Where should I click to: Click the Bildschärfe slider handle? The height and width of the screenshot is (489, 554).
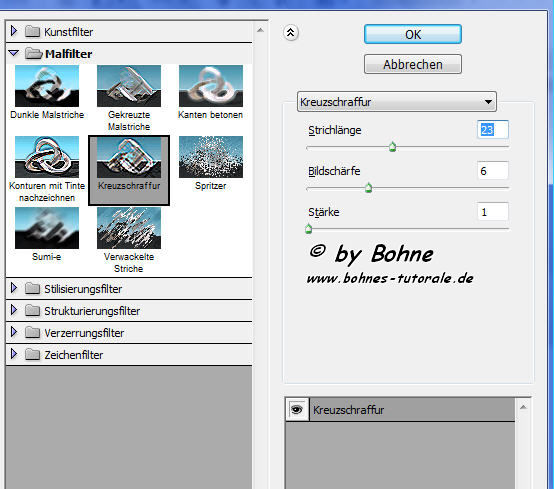pyautogui.click(x=369, y=188)
